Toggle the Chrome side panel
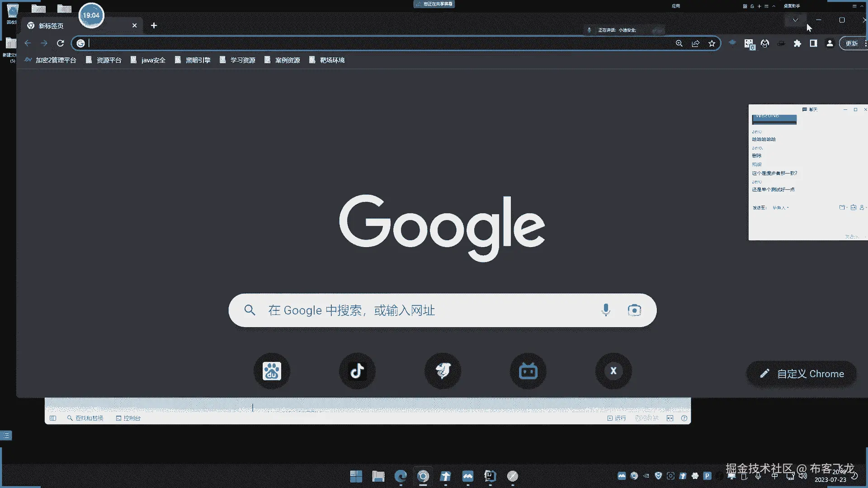 (813, 43)
